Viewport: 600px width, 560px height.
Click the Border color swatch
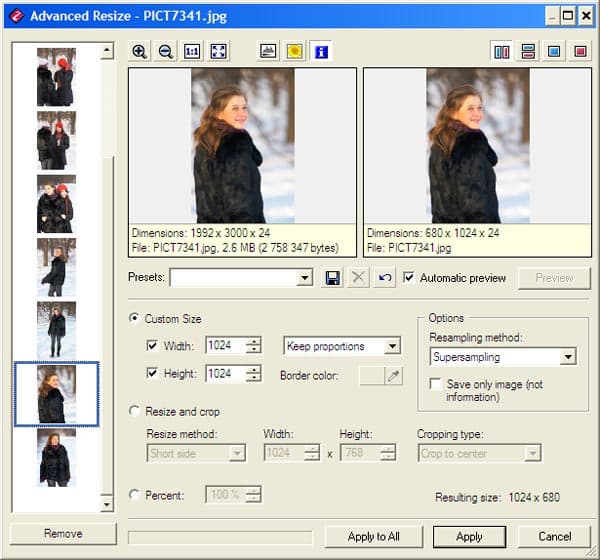[x=372, y=376]
